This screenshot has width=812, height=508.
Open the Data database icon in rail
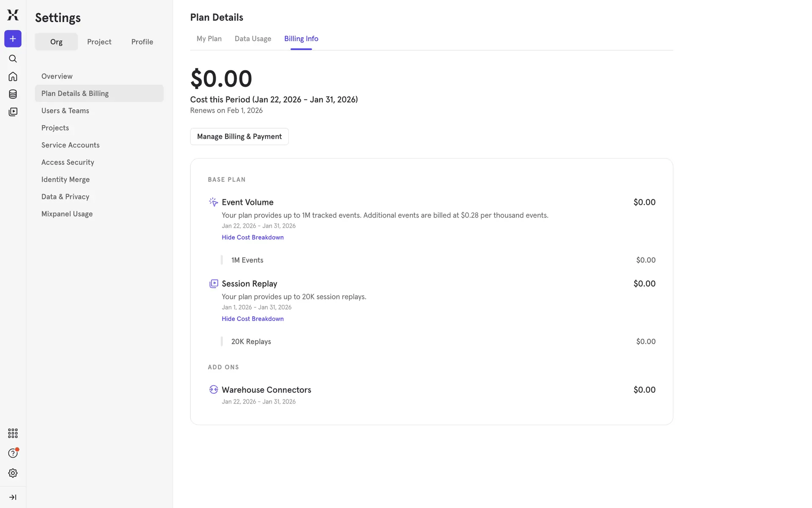13,94
